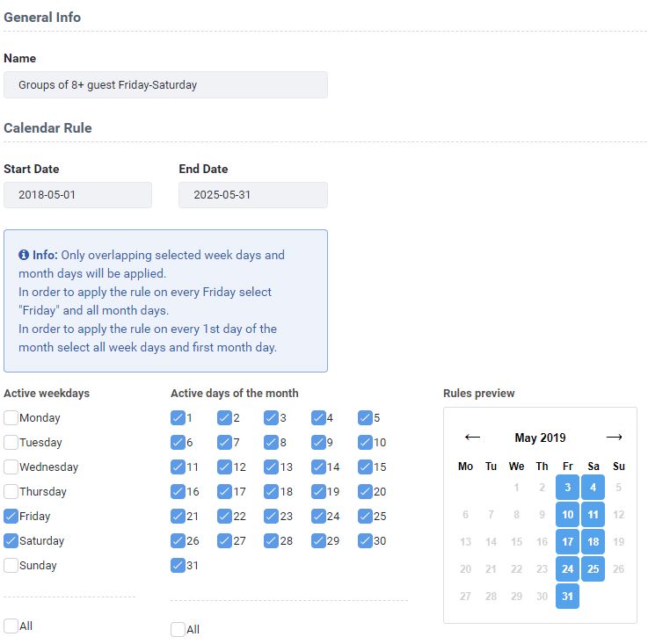Open the Start Date field
Screen dimensions: 648x644
(77, 194)
